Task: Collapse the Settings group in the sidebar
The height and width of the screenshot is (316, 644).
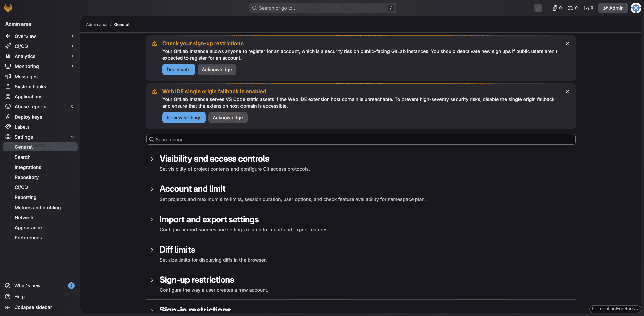Action: (x=72, y=137)
